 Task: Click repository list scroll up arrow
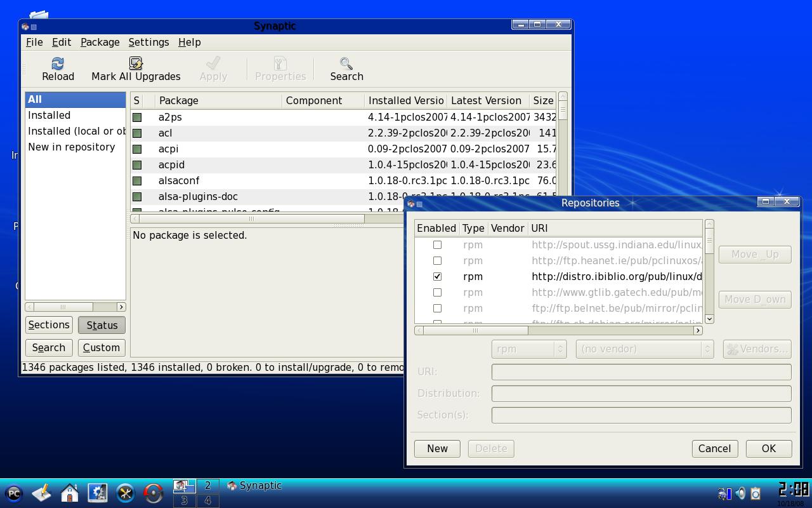tap(709, 224)
